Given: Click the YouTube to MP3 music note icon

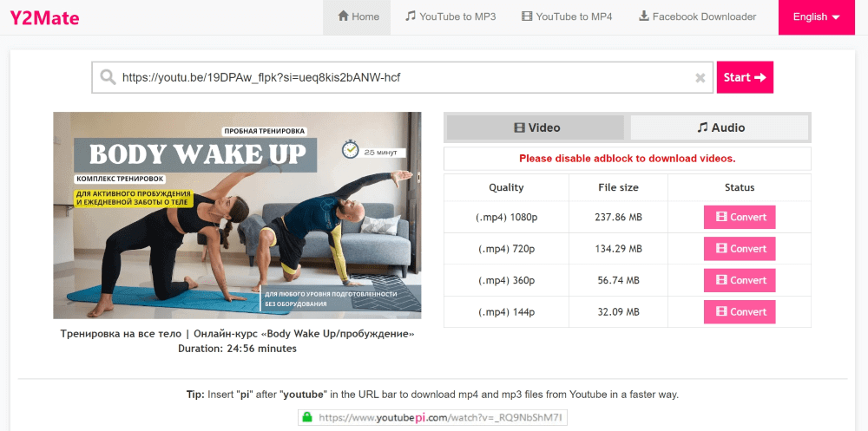Looking at the screenshot, I should (411, 16).
